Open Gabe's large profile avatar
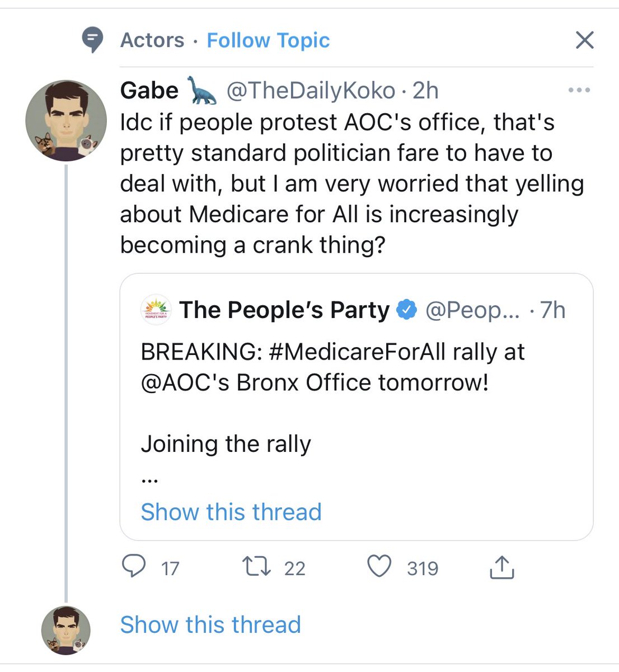 coord(66,120)
